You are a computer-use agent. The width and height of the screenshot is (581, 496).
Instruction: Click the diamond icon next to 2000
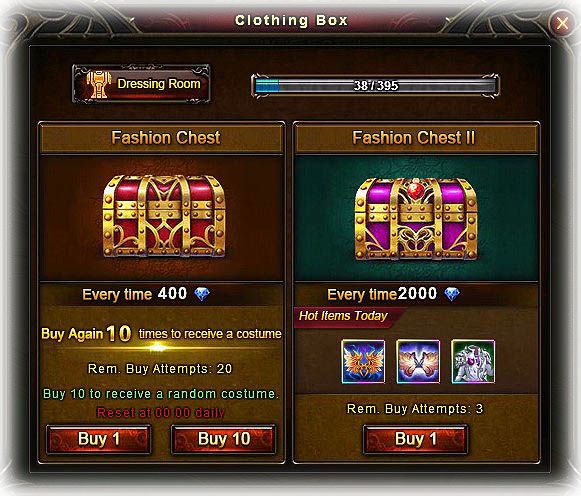pyautogui.click(x=452, y=294)
